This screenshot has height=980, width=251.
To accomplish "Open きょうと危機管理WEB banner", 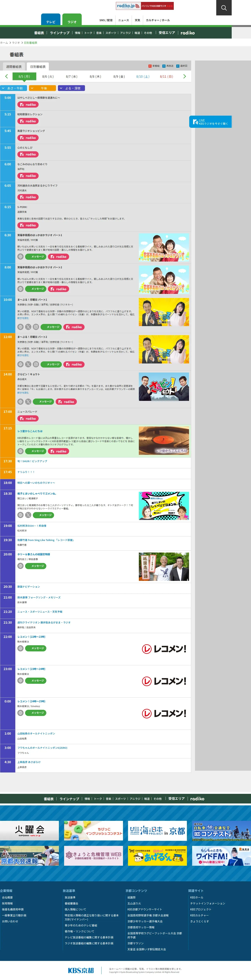I will pyautogui.click(x=93, y=856).
